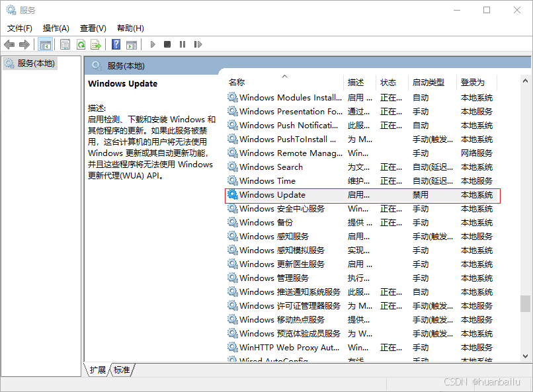Viewport: 533px width, 392px height.
Task: Click the Start service play icon
Action: [153, 44]
